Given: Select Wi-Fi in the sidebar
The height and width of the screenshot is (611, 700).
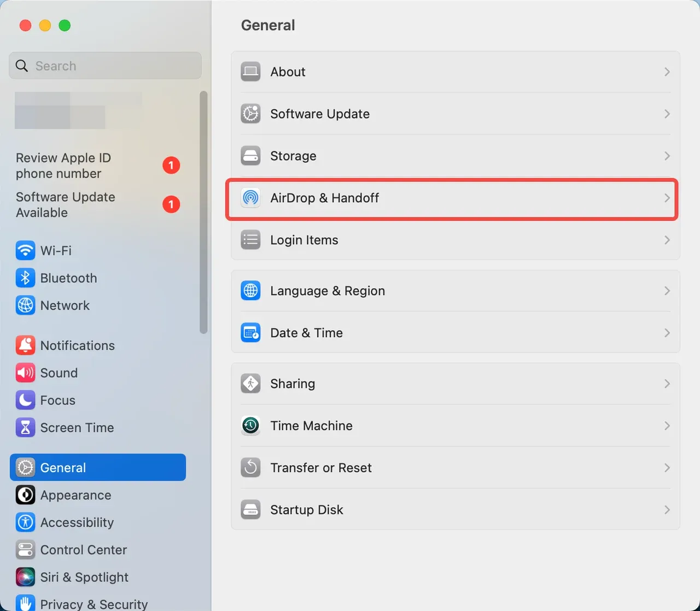Looking at the screenshot, I should (x=98, y=251).
